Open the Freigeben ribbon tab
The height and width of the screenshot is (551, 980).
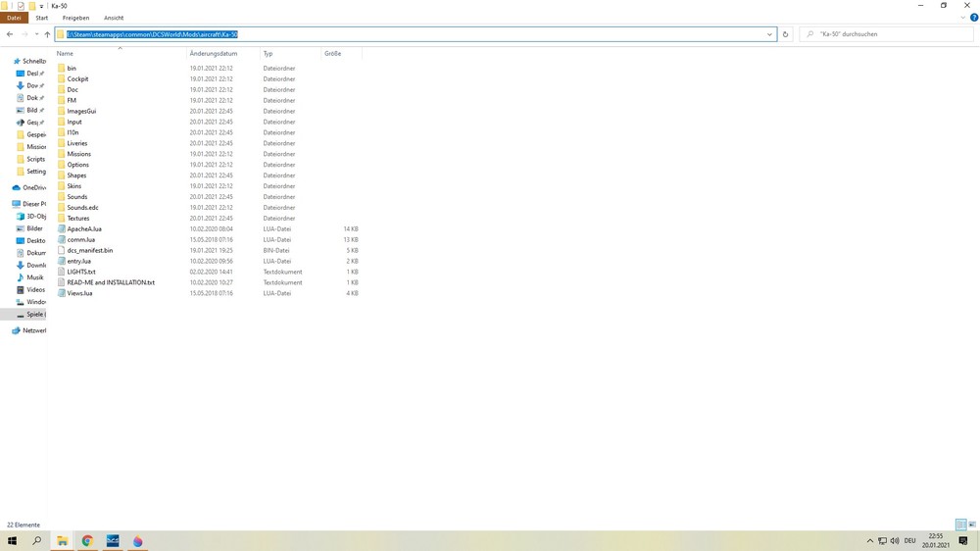tap(75, 18)
